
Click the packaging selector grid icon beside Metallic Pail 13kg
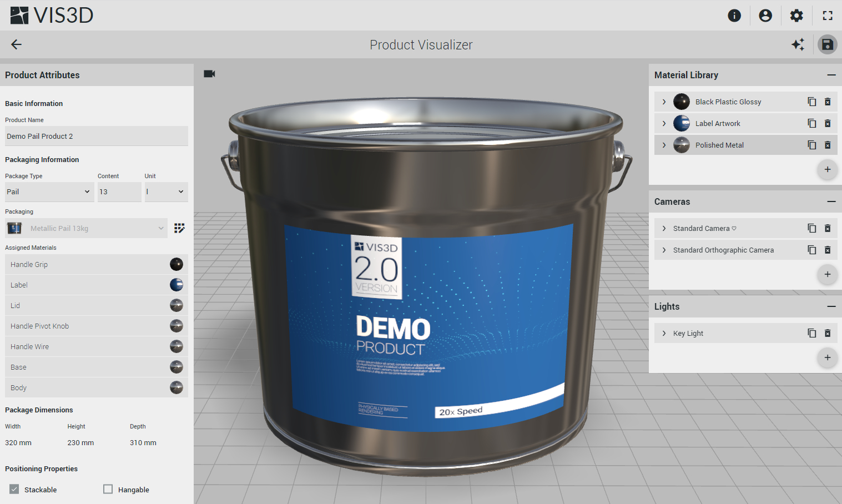pyautogui.click(x=179, y=228)
